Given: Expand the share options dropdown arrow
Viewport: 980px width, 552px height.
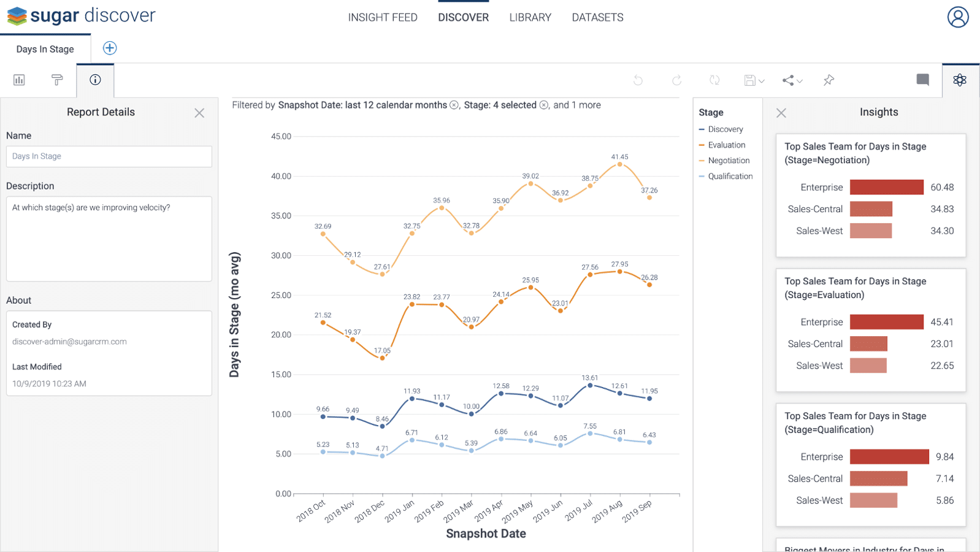Looking at the screenshot, I should coord(800,81).
